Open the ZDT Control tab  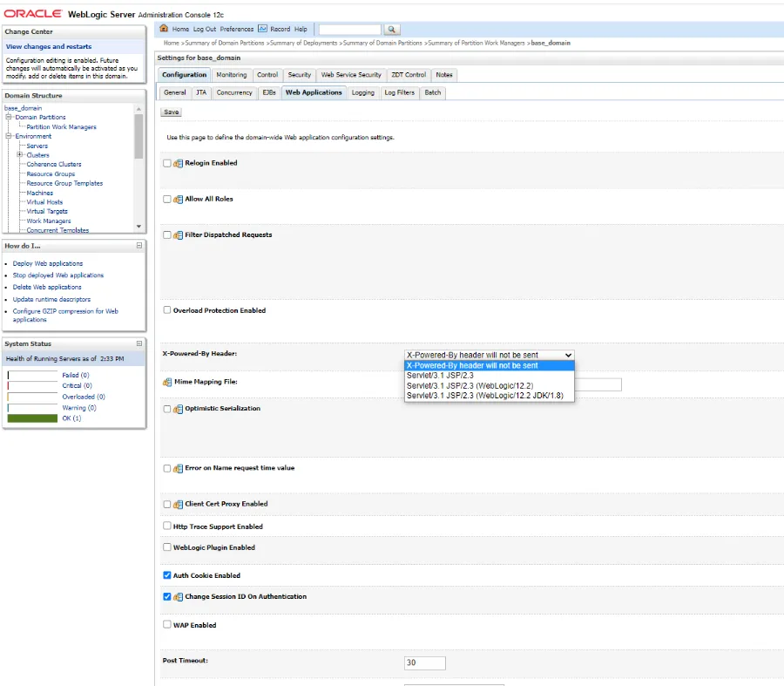[409, 75]
